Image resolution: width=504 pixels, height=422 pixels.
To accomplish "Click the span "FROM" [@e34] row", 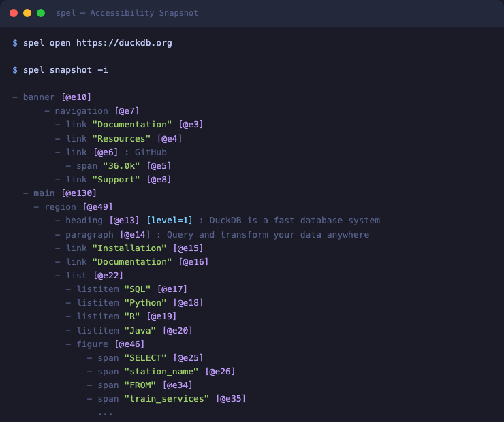I will click(140, 385).
